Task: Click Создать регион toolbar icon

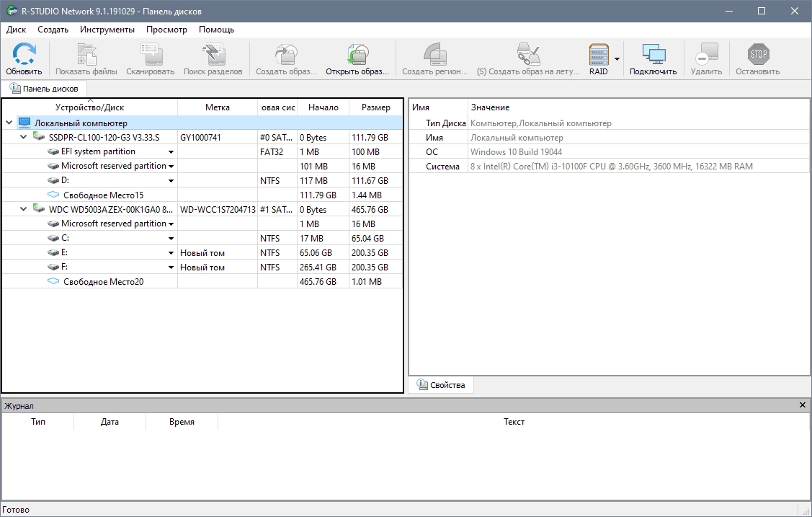Action: point(435,54)
